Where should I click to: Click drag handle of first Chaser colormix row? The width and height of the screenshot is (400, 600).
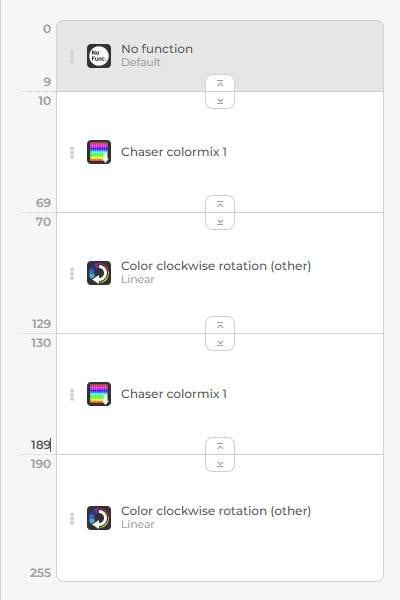coord(72,153)
